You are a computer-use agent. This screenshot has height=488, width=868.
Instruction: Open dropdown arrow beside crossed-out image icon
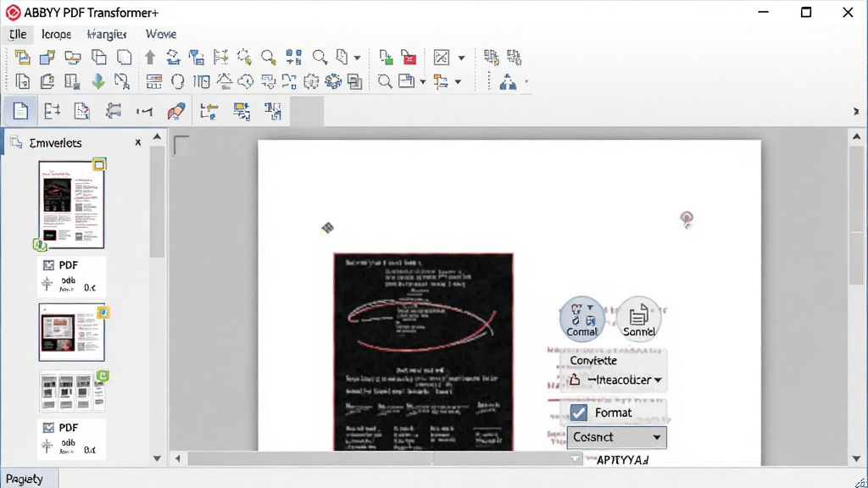pos(461,58)
